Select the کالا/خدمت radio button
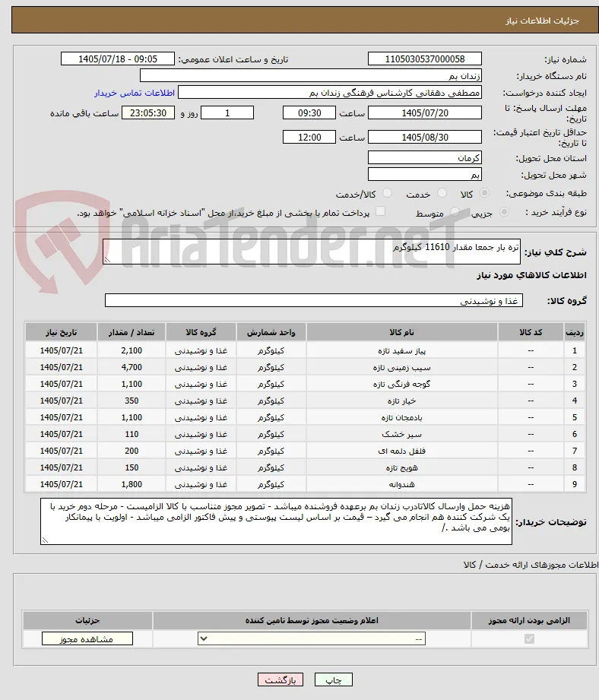 point(388,193)
